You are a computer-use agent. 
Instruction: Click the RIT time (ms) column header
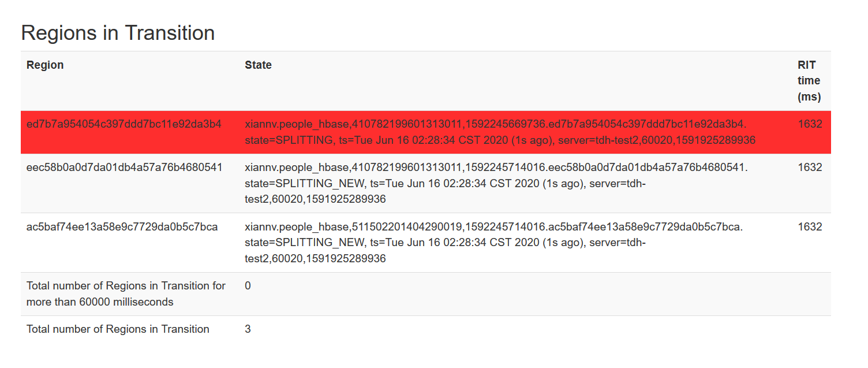click(809, 81)
